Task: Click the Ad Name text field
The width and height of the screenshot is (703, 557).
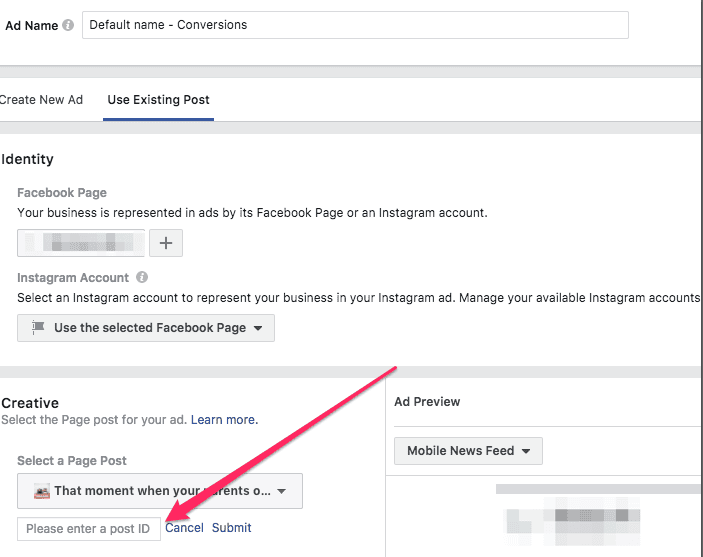Action: (x=355, y=25)
